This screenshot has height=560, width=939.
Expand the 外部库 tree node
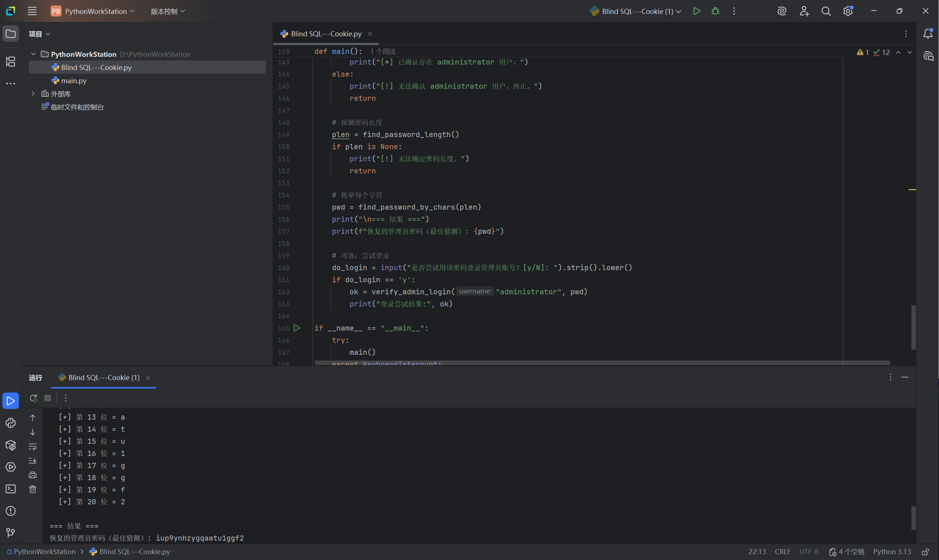pyautogui.click(x=33, y=93)
